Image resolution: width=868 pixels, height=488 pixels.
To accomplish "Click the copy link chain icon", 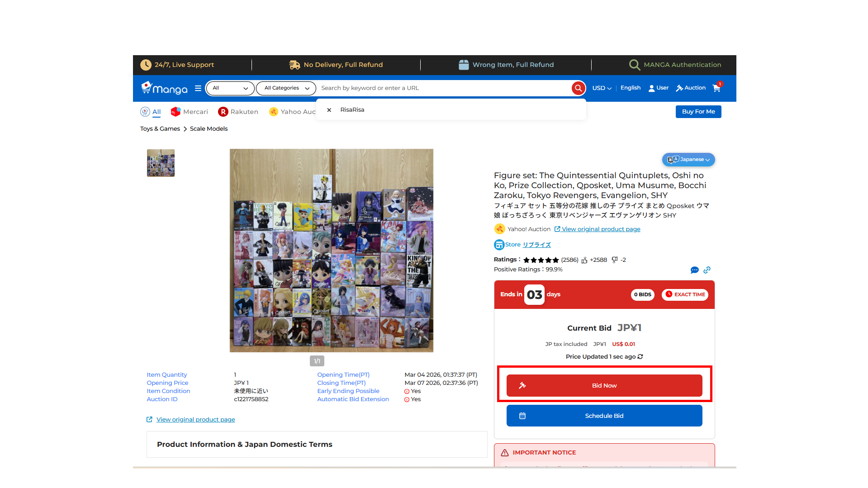I will 707,270.
